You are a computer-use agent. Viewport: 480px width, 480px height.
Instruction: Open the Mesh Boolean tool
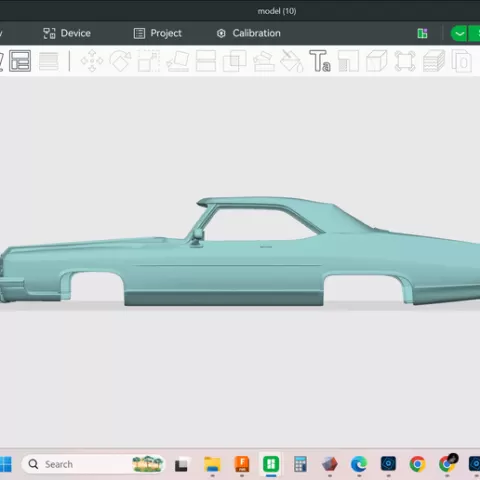coord(235,61)
